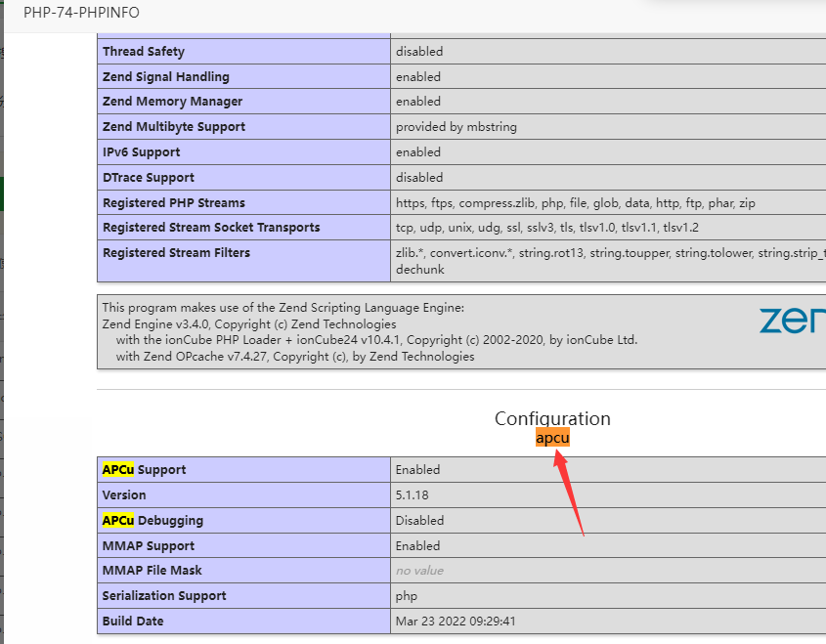Click the Zend Engine v3.4.0 copyright line

point(249,323)
